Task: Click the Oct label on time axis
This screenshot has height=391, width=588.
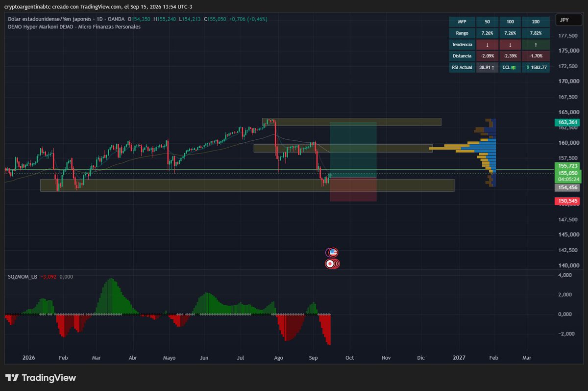Action: pyautogui.click(x=349, y=358)
